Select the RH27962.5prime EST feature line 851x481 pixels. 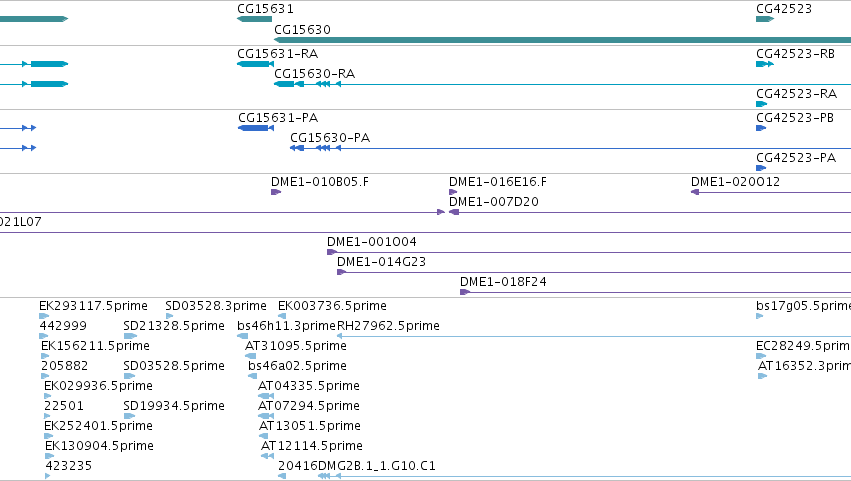(594, 336)
